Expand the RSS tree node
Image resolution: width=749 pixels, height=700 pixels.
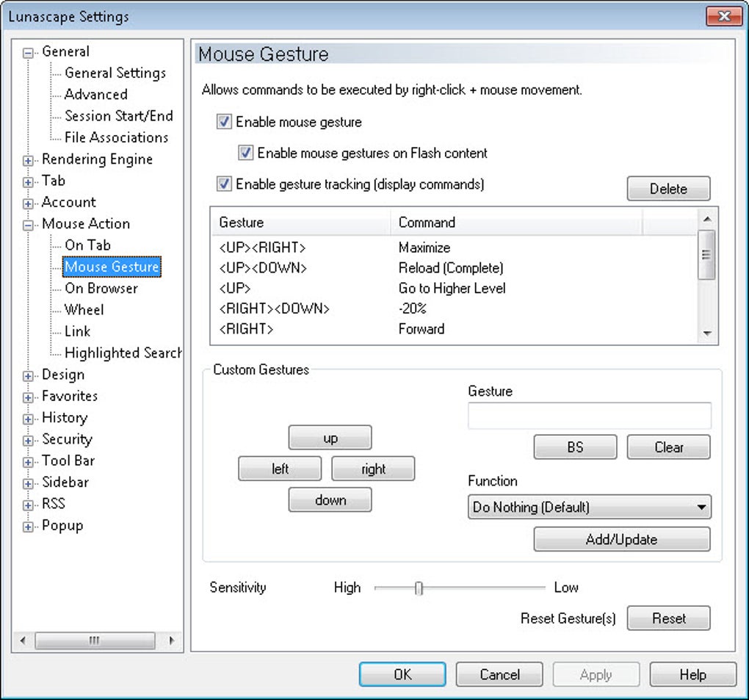[x=28, y=505]
